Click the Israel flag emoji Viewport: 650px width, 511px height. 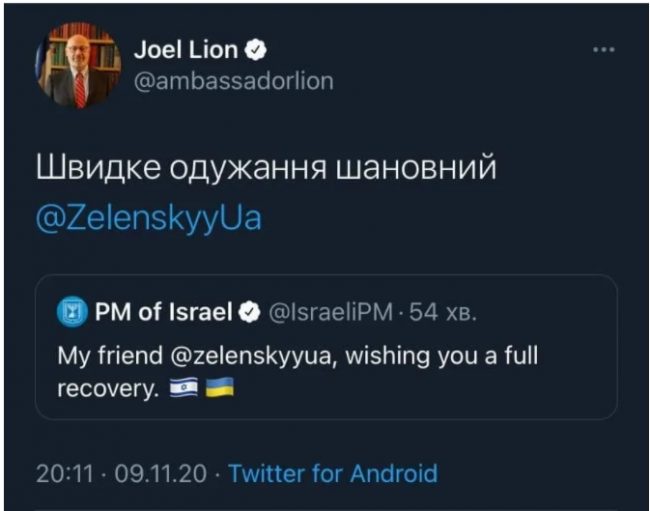click(x=182, y=389)
